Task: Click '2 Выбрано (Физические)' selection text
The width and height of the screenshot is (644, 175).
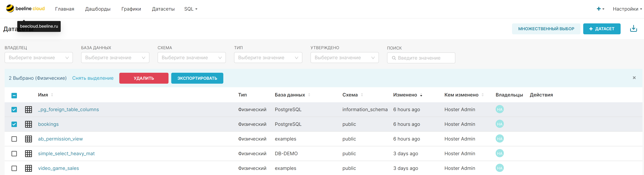Action: pyautogui.click(x=38, y=78)
